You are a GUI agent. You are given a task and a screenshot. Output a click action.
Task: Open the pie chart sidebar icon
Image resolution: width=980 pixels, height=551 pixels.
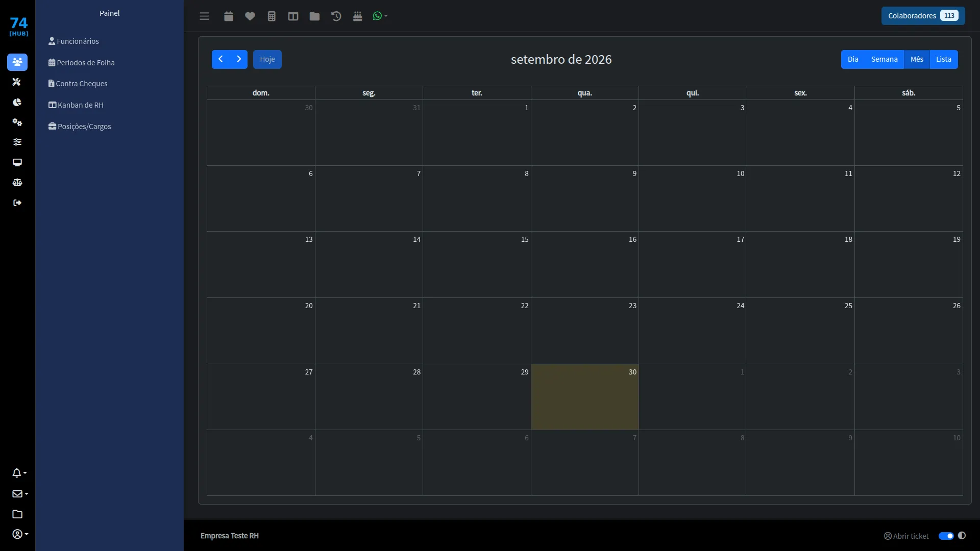(x=17, y=102)
